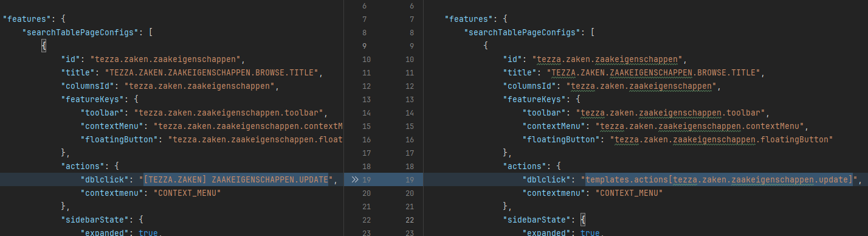Click the "id" key in the right pane
The width and height of the screenshot is (868, 236).
[x=512, y=60]
